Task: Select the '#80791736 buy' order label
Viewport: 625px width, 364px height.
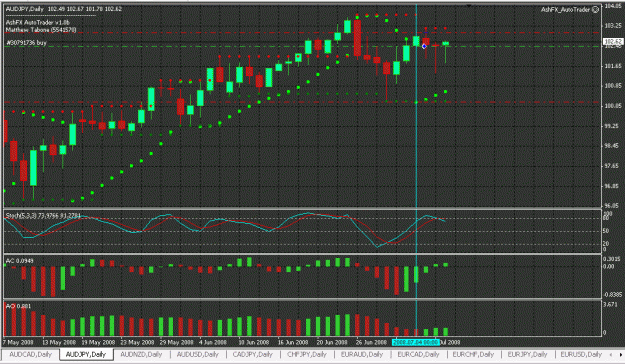Action: pyautogui.click(x=26, y=42)
